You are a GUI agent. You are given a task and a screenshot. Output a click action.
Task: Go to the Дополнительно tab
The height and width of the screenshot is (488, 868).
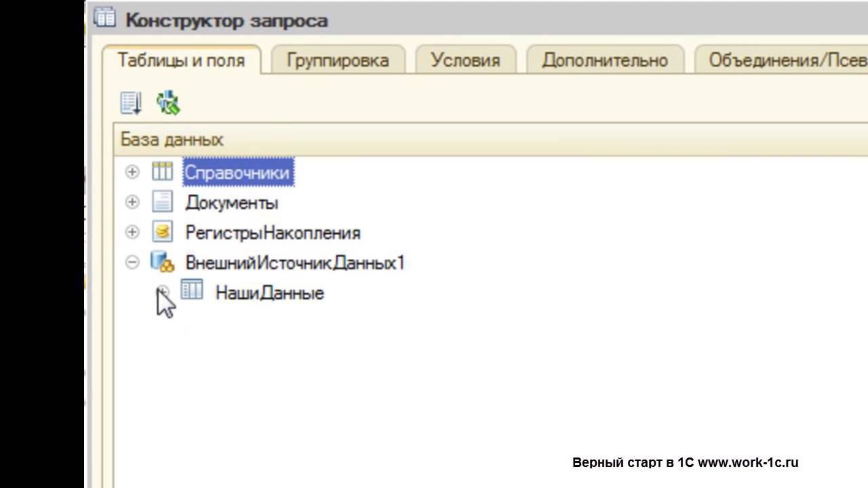click(x=605, y=60)
